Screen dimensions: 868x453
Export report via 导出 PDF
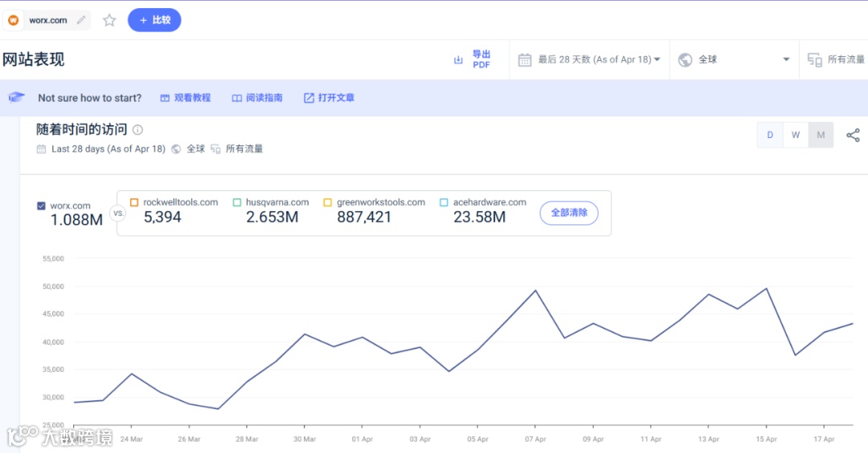pos(481,59)
